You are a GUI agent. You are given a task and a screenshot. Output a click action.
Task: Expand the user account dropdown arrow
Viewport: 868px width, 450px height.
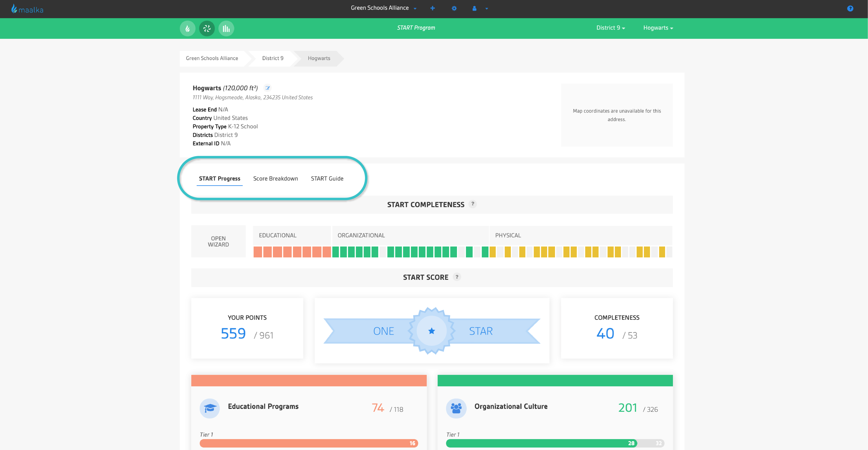tap(487, 8)
